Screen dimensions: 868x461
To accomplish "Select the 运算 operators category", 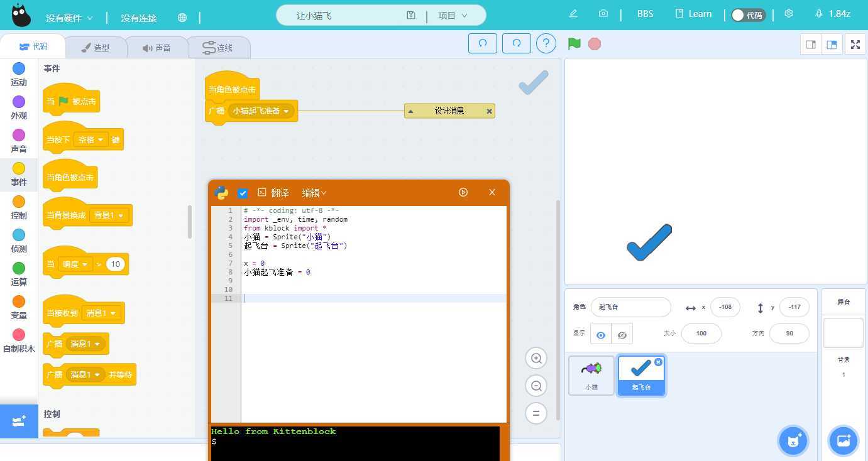I will (19, 274).
